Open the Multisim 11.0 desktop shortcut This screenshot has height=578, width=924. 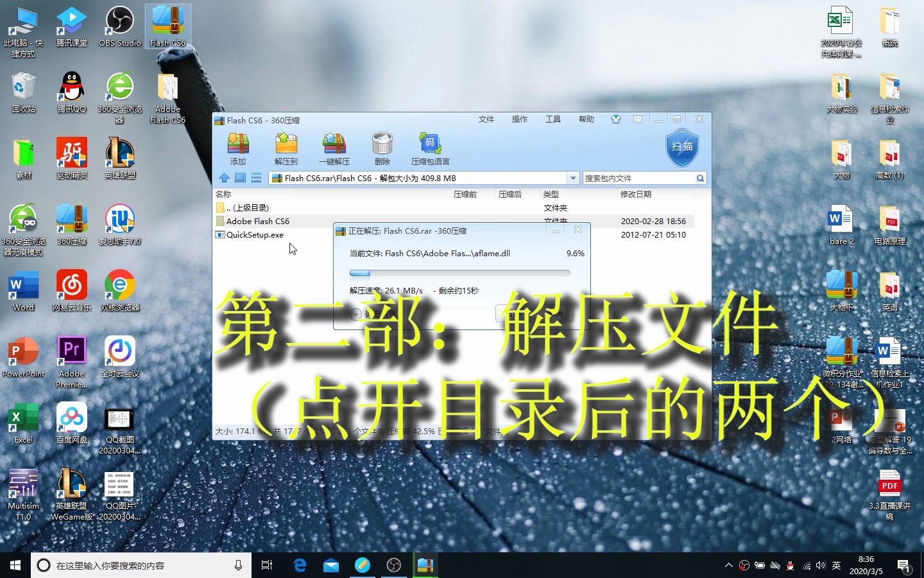coord(24,495)
